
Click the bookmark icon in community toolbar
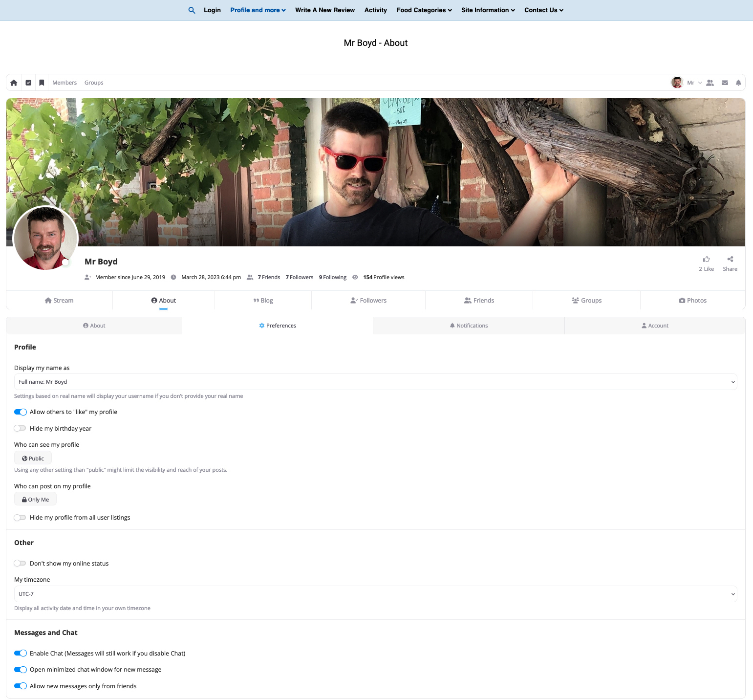coord(42,83)
